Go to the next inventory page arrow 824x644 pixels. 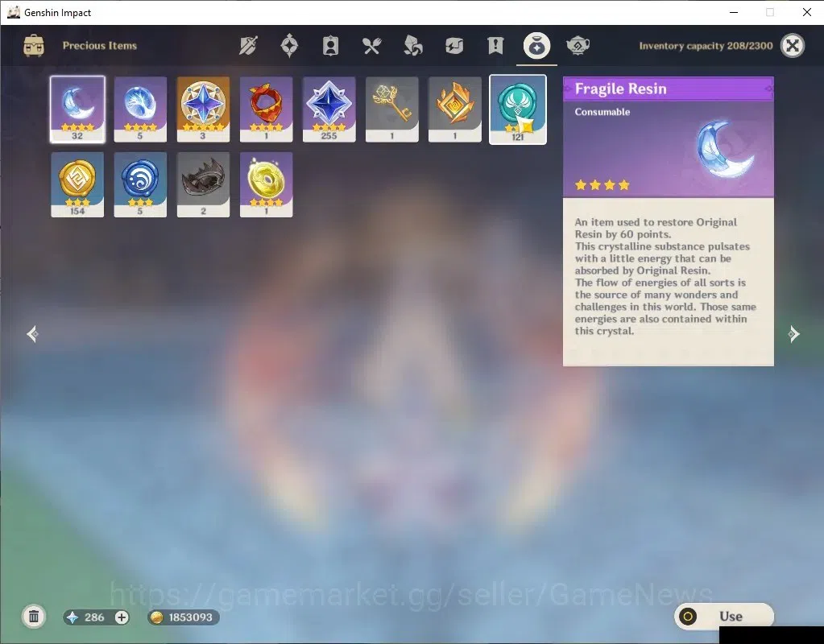[793, 333]
